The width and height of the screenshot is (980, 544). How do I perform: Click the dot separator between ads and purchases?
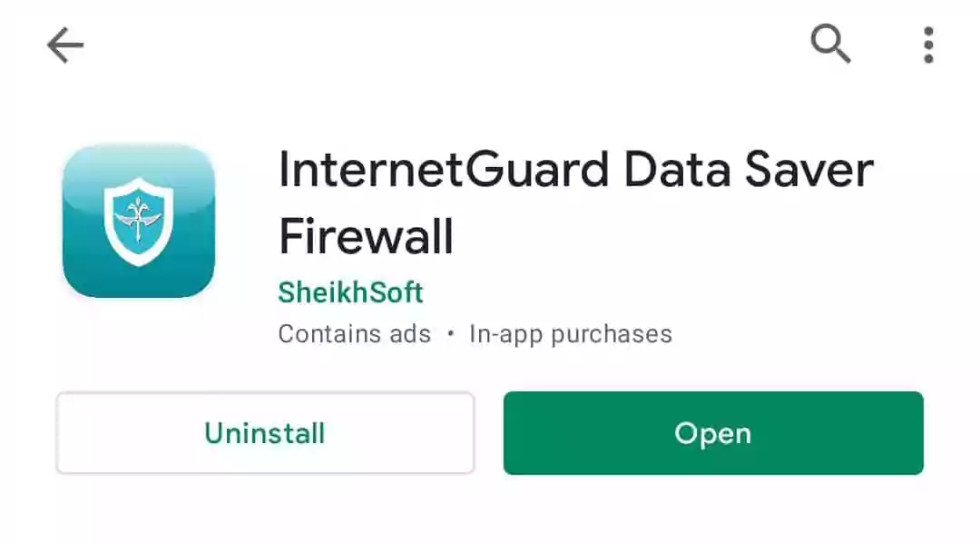point(450,334)
